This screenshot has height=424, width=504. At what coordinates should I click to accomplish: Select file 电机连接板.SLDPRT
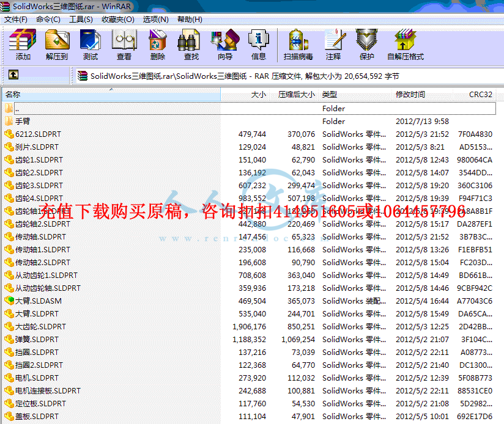[x=48, y=391]
